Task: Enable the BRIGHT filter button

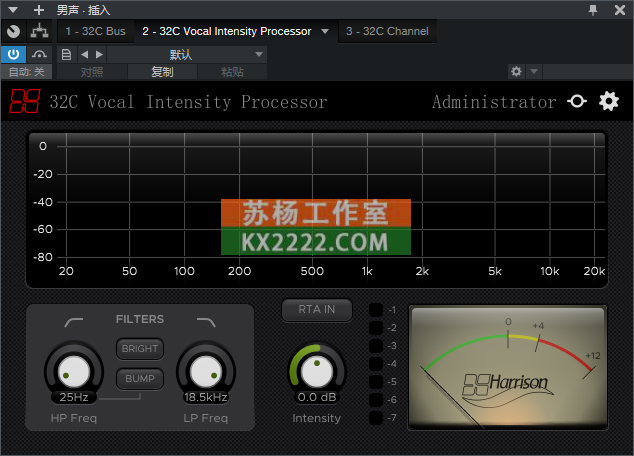Action: 140,348
